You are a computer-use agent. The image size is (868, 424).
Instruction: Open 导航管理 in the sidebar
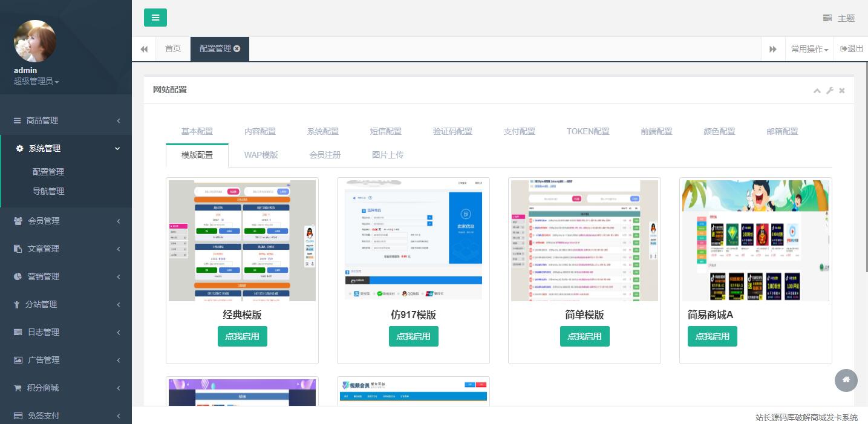click(x=48, y=191)
